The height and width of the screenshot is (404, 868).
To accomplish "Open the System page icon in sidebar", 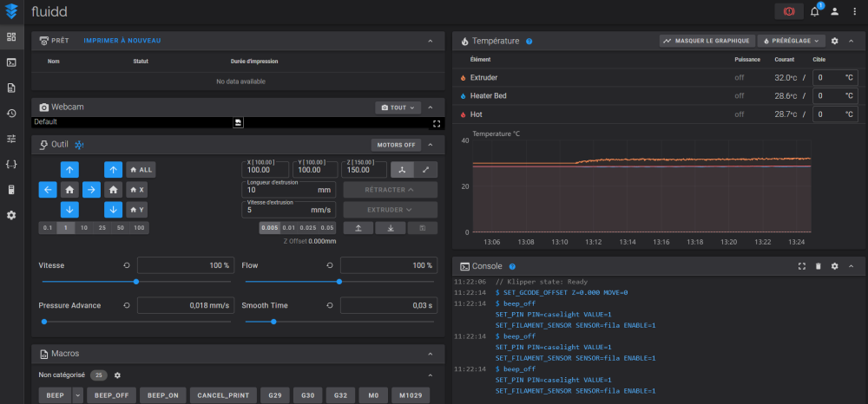I will coord(11,190).
